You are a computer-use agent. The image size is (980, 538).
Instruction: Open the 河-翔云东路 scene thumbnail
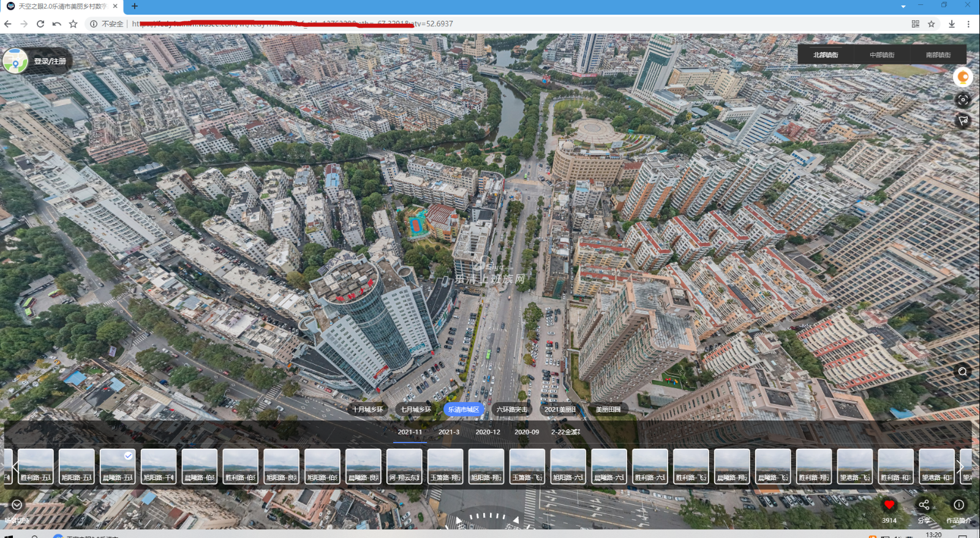tap(404, 466)
